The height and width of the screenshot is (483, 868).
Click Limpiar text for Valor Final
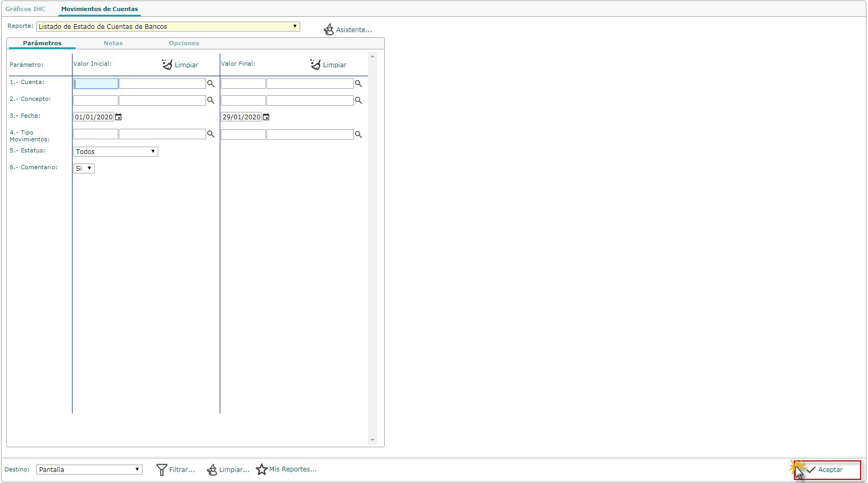click(x=335, y=65)
